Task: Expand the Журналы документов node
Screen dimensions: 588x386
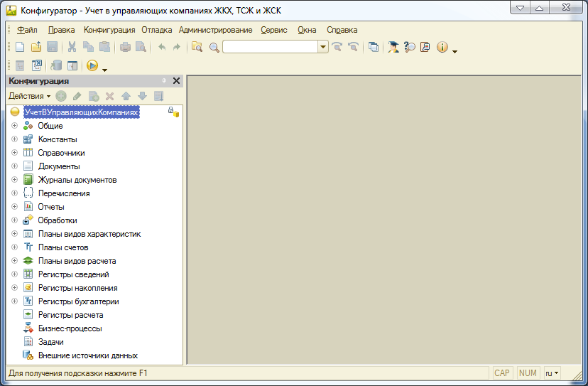Action: pyautogui.click(x=15, y=179)
